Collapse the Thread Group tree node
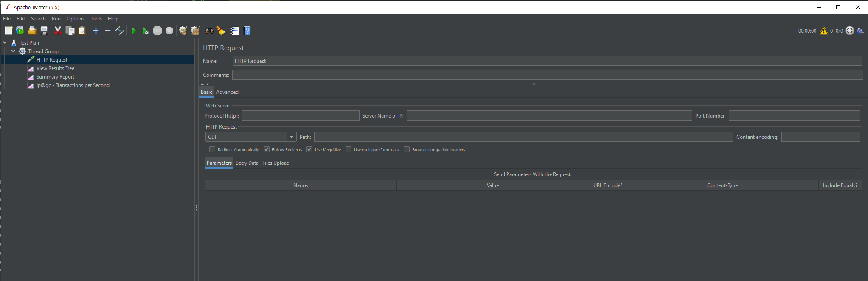Screen dimensions: 868x281 click(x=13, y=51)
